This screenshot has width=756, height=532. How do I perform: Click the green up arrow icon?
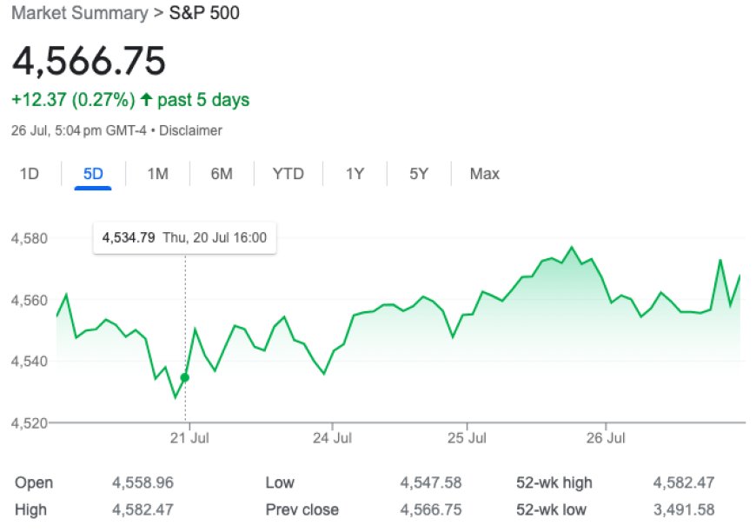(x=145, y=100)
